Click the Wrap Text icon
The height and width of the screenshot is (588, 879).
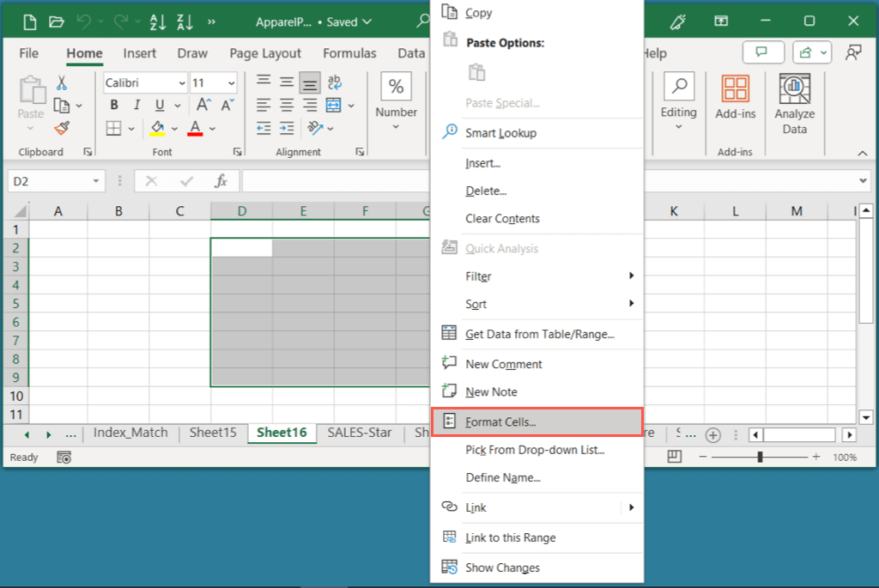(x=334, y=83)
